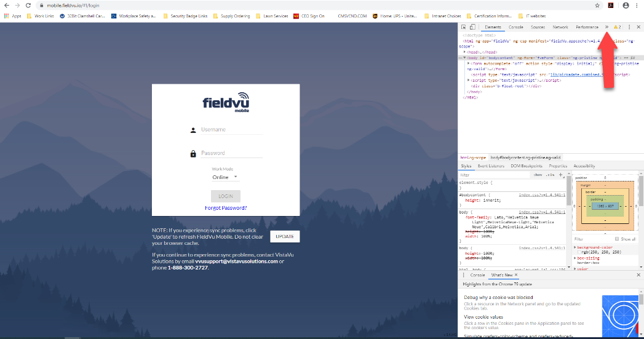The height and width of the screenshot is (339, 644).
Task: Expand the box-sizing computed property
Action: click(575, 258)
